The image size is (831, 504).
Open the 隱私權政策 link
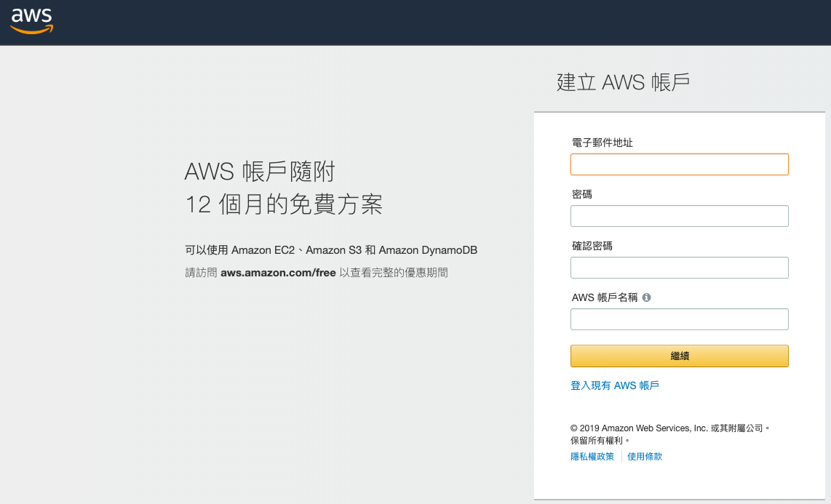pos(592,456)
